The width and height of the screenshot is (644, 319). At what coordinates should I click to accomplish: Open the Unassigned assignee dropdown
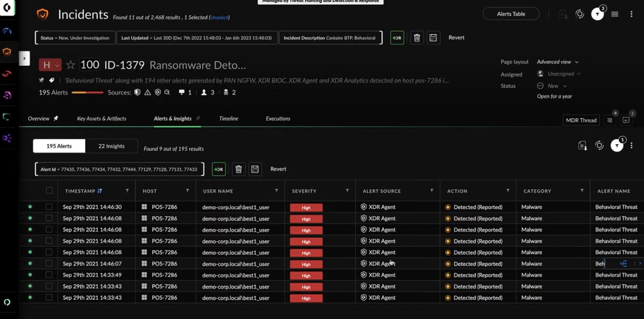click(559, 74)
